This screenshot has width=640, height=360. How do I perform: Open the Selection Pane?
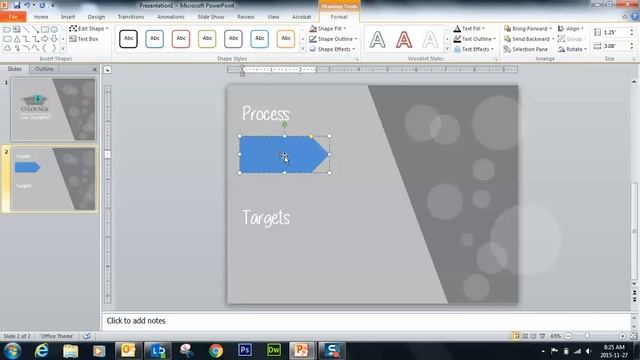point(526,49)
